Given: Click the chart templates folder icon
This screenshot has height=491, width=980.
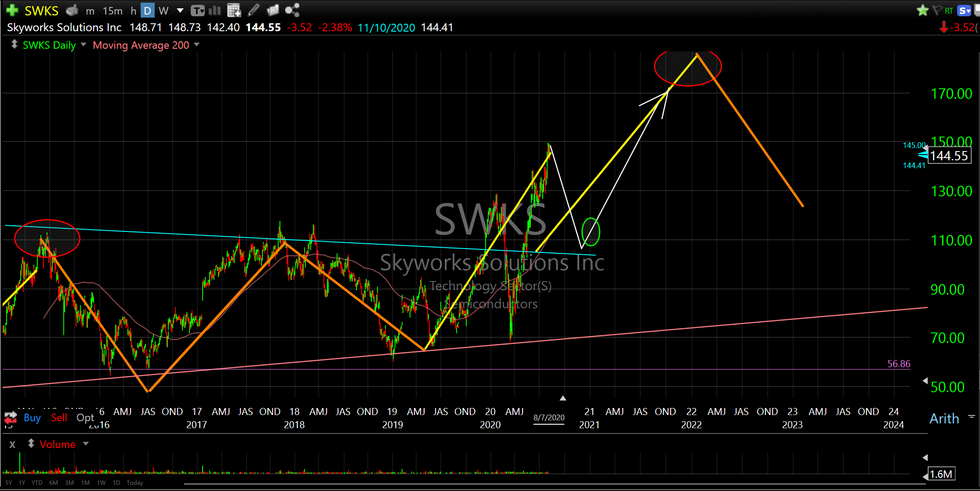Looking at the screenshot, I should [272, 10].
